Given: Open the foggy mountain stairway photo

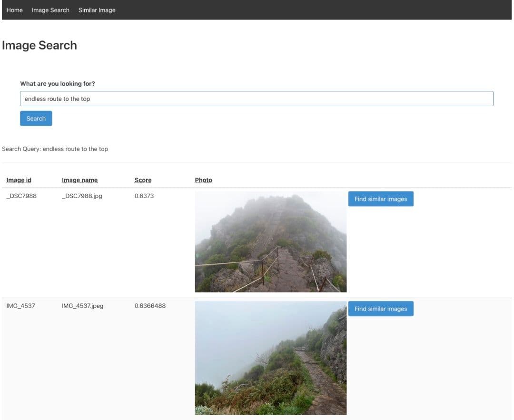Looking at the screenshot, I should coord(270,241).
